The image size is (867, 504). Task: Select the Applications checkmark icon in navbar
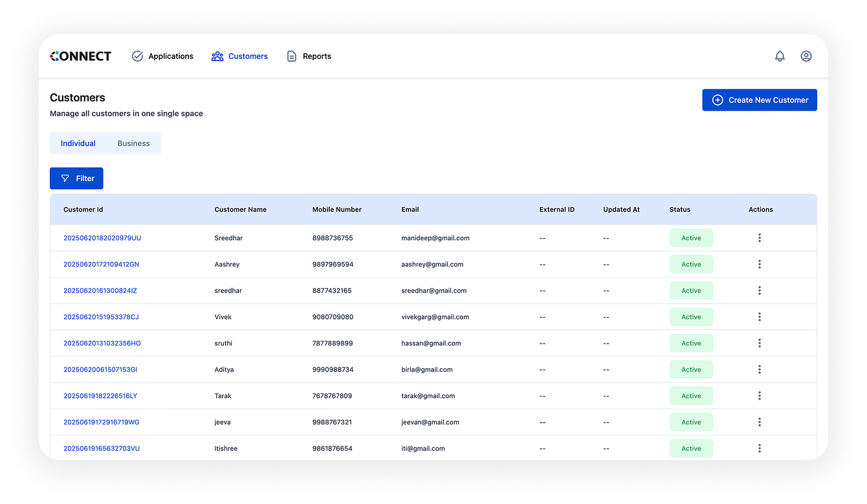(x=137, y=56)
